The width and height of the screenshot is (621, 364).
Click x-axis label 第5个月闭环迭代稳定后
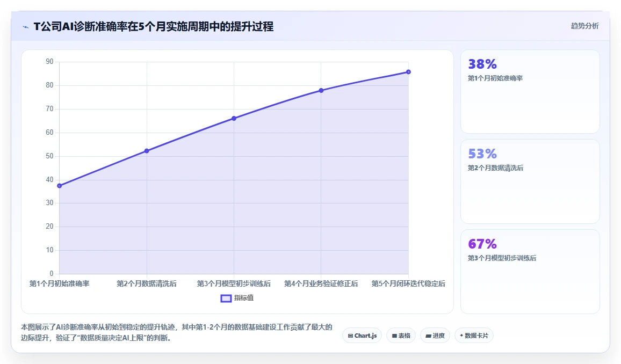point(408,283)
